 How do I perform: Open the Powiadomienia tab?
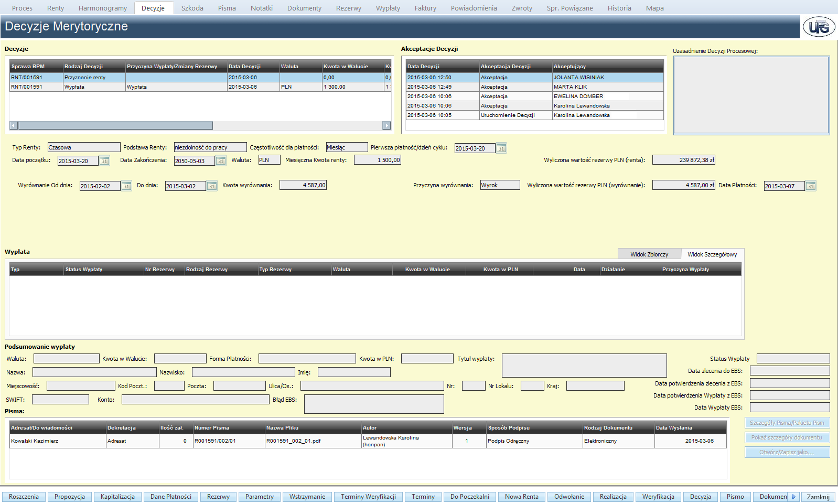coord(474,8)
